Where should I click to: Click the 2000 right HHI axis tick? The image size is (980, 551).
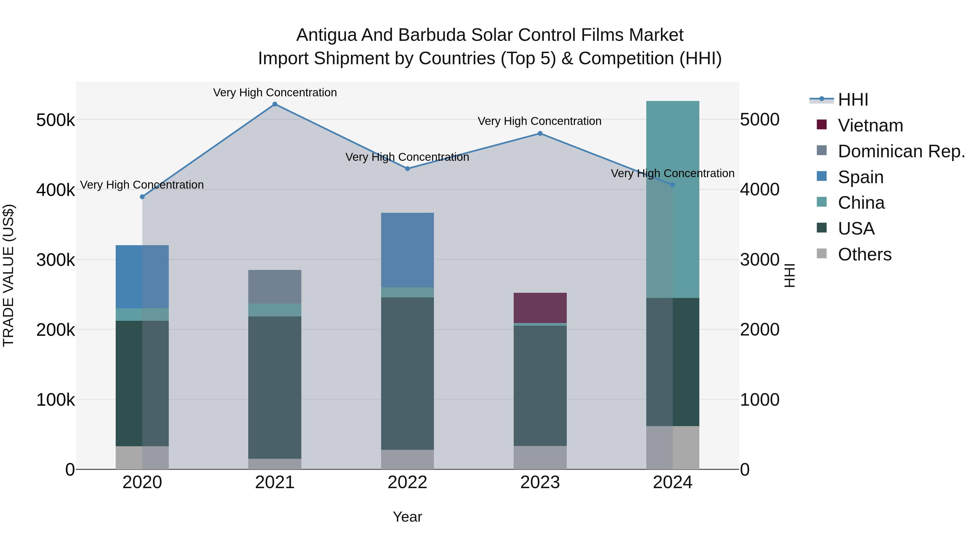760,330
